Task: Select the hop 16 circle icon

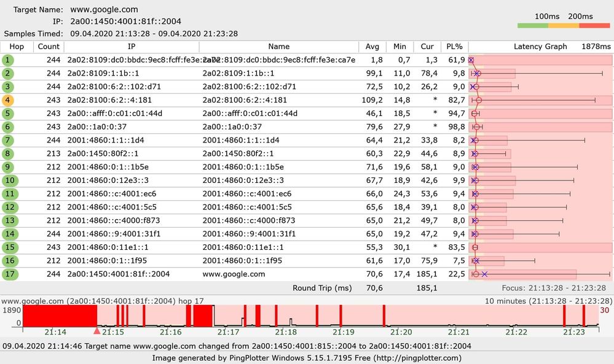Action: click(x=10, y=261)
